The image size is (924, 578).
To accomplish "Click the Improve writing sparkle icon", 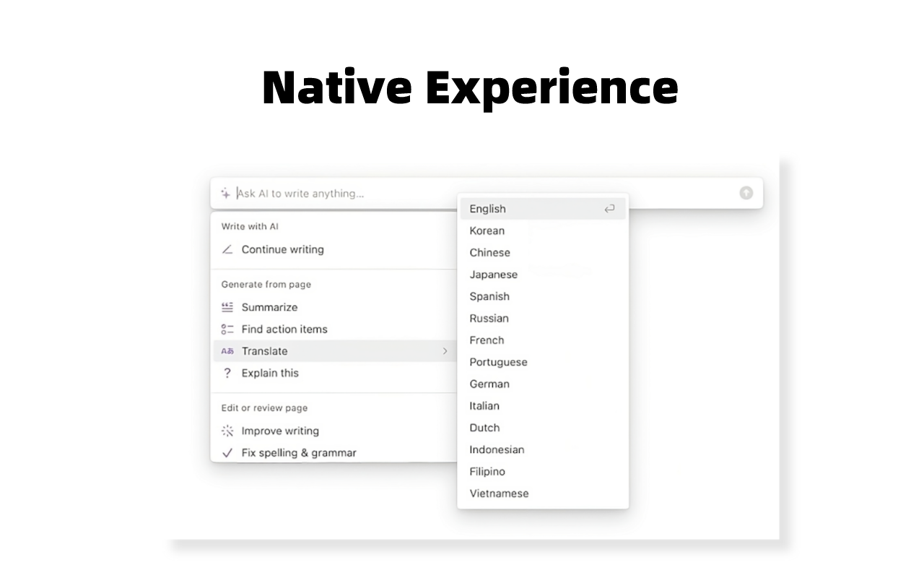I will [x=227, y=431].
